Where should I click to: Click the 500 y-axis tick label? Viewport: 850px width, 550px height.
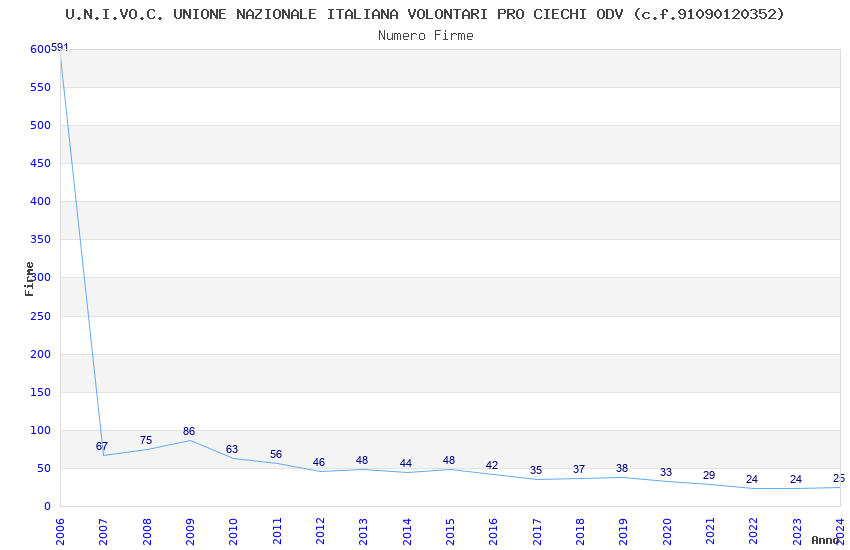click(x=40, y=125)
